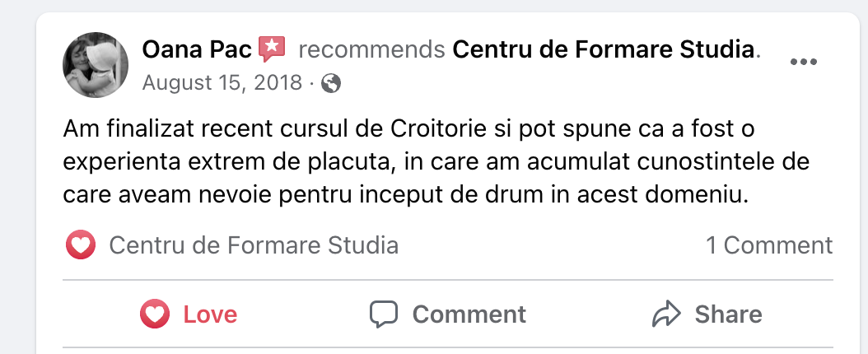Screen dimensions: 868x354
Task: Open the three-dot post options menu
Action: [x=803, y=63]
